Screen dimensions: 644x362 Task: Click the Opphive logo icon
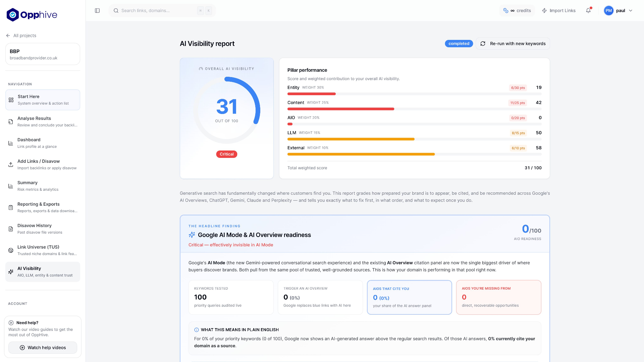[13, 15]
